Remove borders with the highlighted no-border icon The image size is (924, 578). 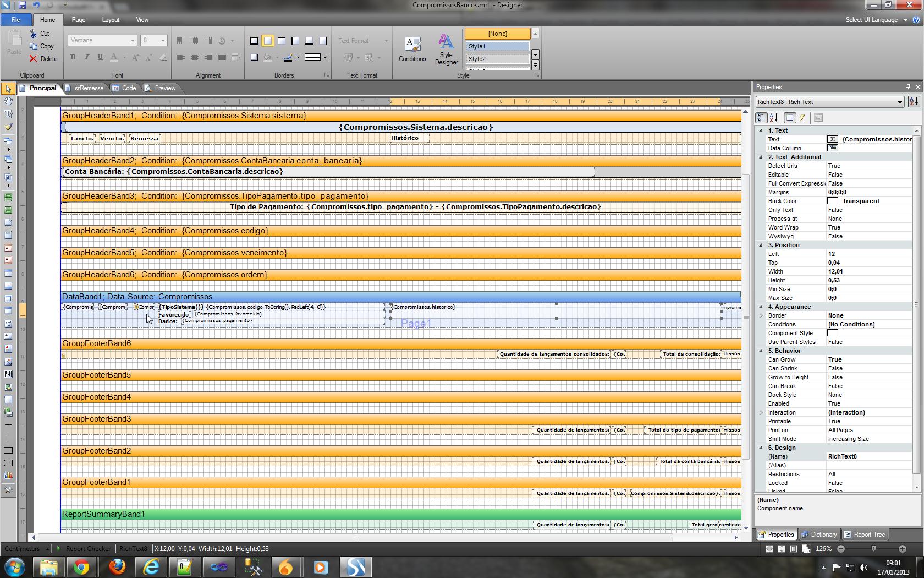(x=268, y=41)
